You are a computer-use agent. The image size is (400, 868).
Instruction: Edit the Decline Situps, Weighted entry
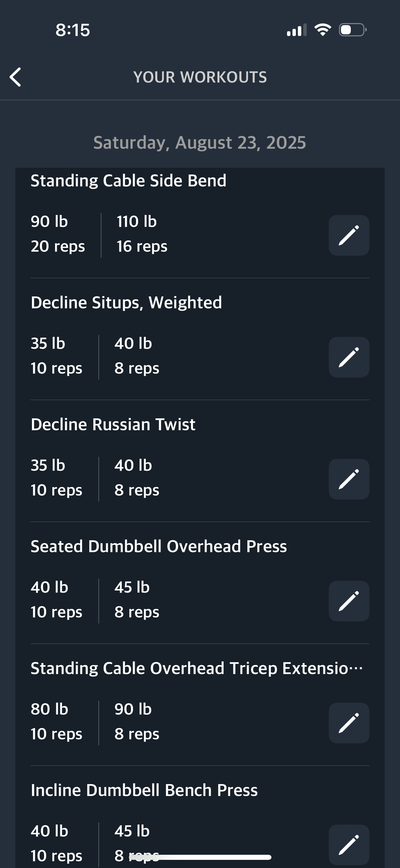[x=349, y=357]
